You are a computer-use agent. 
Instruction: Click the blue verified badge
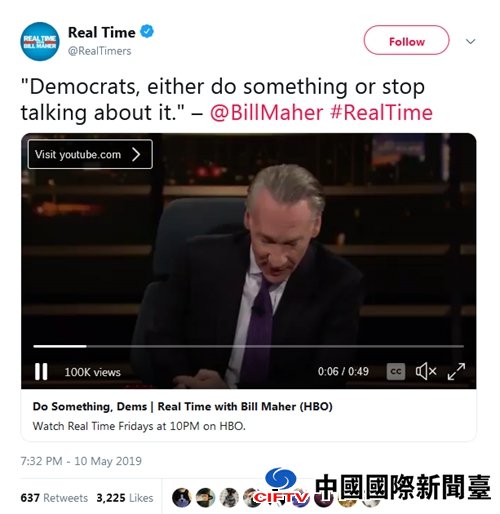147,32
